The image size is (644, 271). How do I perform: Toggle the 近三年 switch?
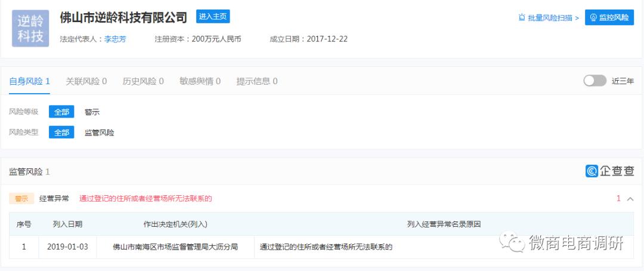(x=595, y=81)
